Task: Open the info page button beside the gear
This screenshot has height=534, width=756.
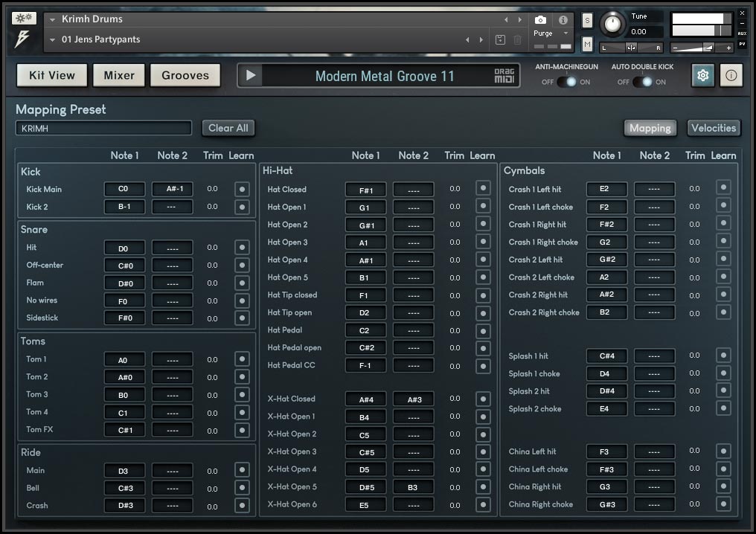Action: (x=731, y=76)
